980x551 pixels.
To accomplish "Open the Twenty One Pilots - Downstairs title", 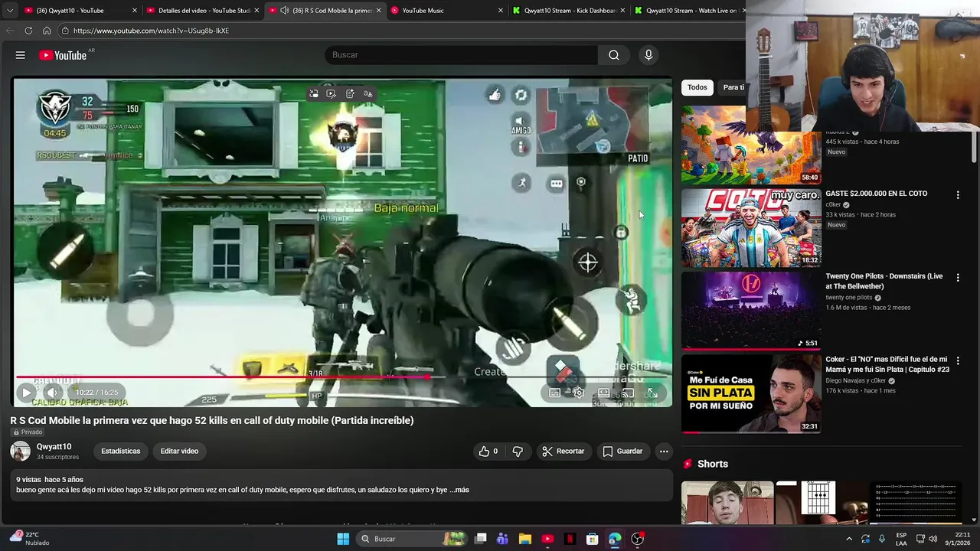I will point(884,281).
